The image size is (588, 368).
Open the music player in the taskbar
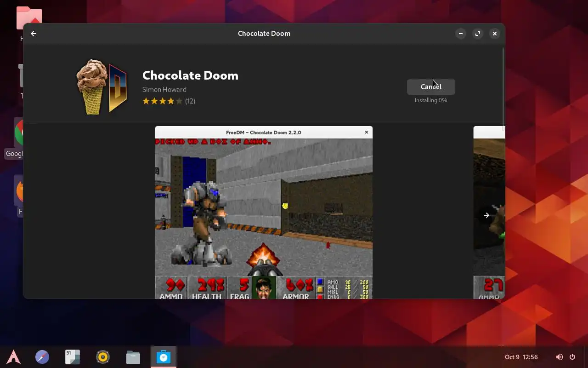tap(103, 357)
